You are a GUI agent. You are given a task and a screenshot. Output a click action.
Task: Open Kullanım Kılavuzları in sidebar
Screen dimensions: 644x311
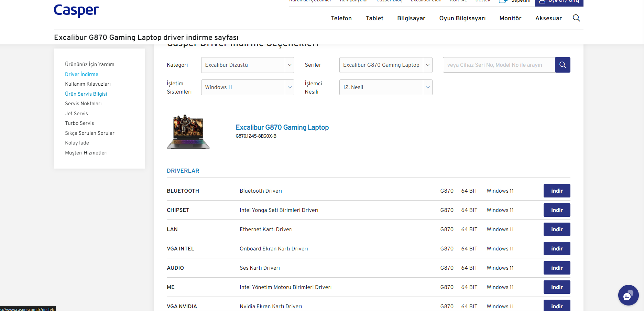(x=88, y=84)
